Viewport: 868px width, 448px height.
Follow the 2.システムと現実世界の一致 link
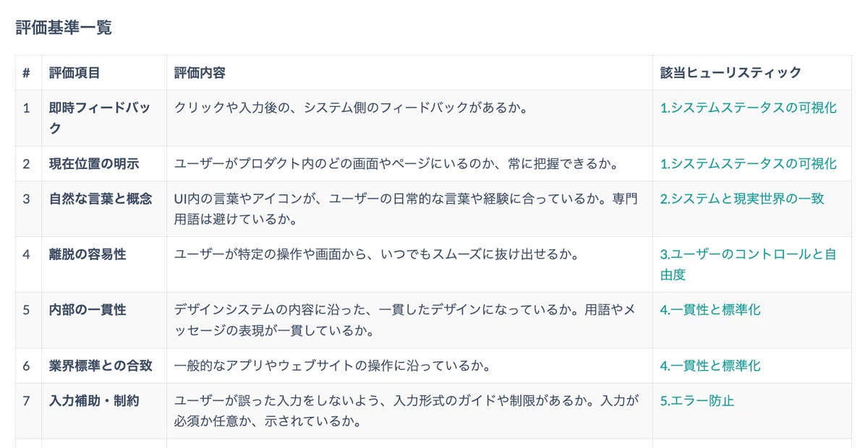pyautogui.click(x=742, y=199)
